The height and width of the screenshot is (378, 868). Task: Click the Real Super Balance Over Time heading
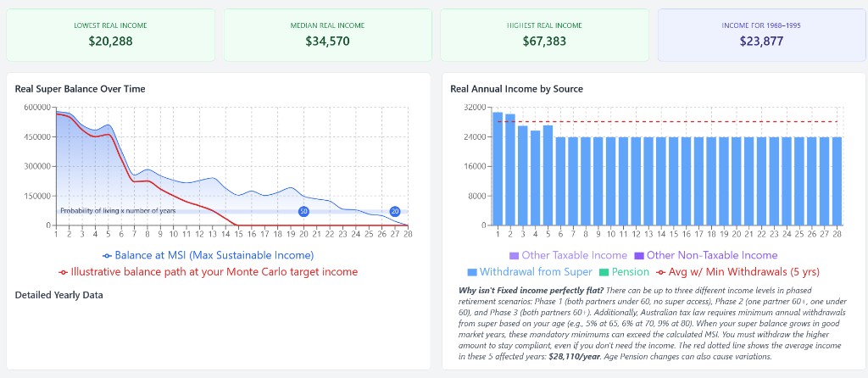(80, 88)
